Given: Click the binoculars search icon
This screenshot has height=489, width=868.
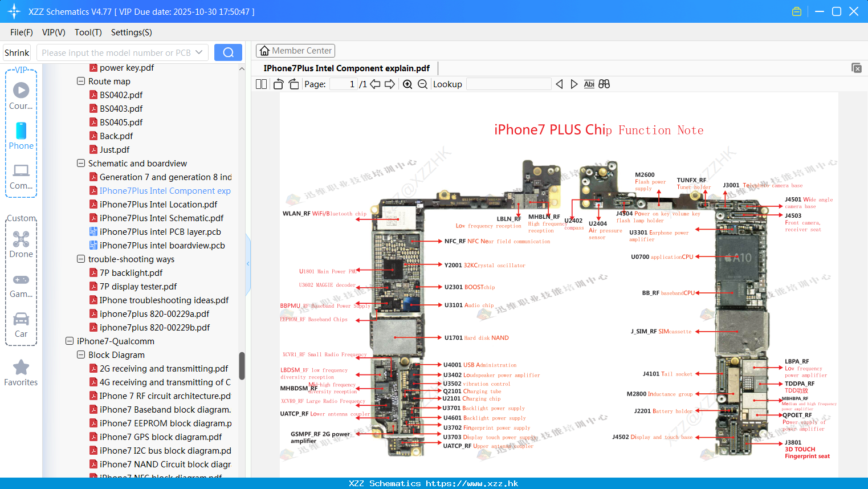Looking at the screenshot, I should click(x=604, y=84).
